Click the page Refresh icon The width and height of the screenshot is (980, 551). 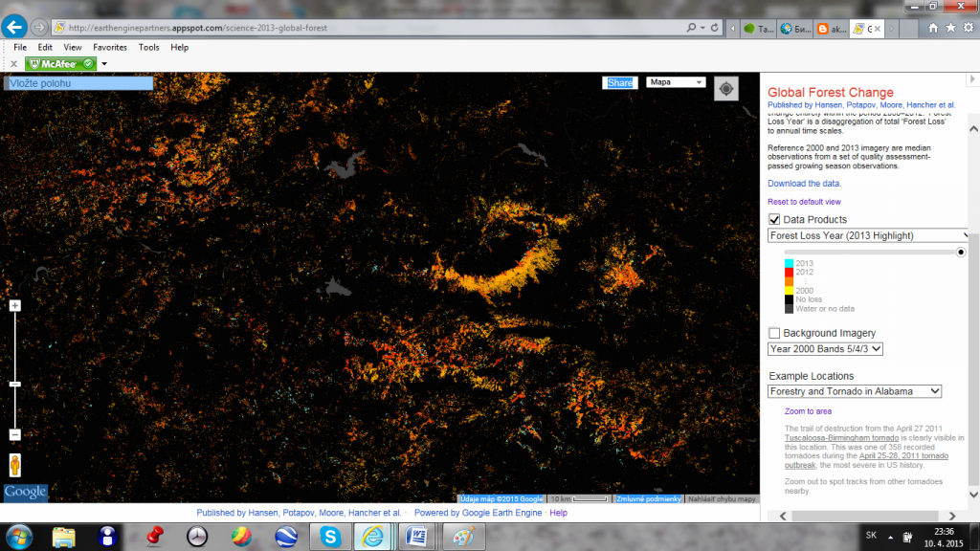(714, 28)
